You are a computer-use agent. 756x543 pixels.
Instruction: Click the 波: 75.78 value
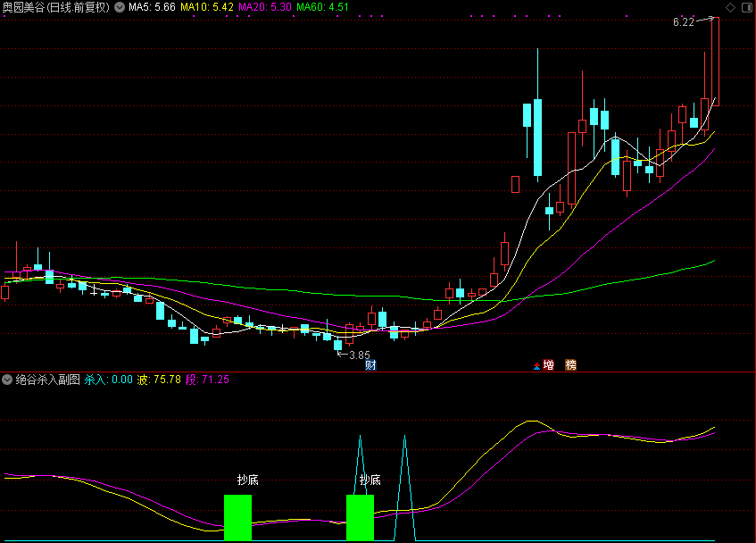coord(159,380)
